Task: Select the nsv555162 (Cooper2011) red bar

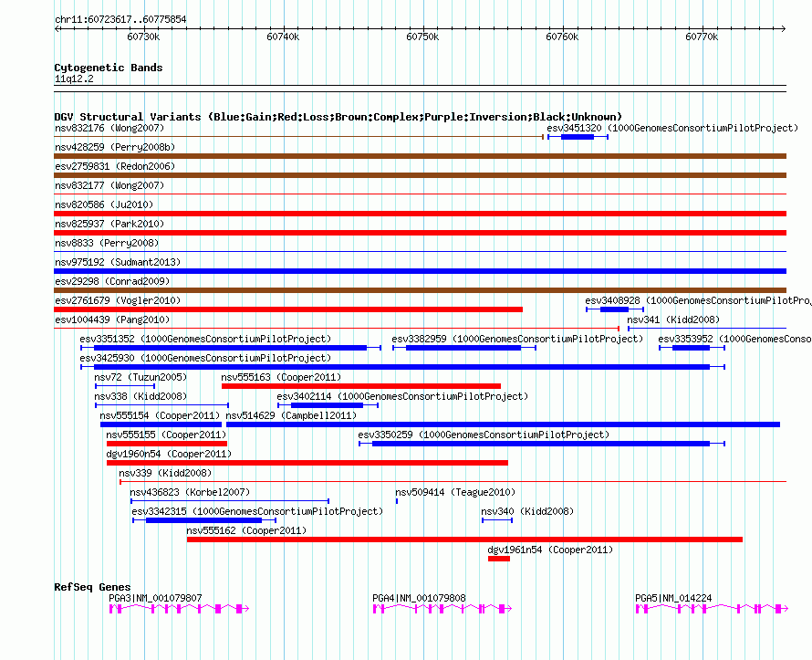Action: coord(464,540)
